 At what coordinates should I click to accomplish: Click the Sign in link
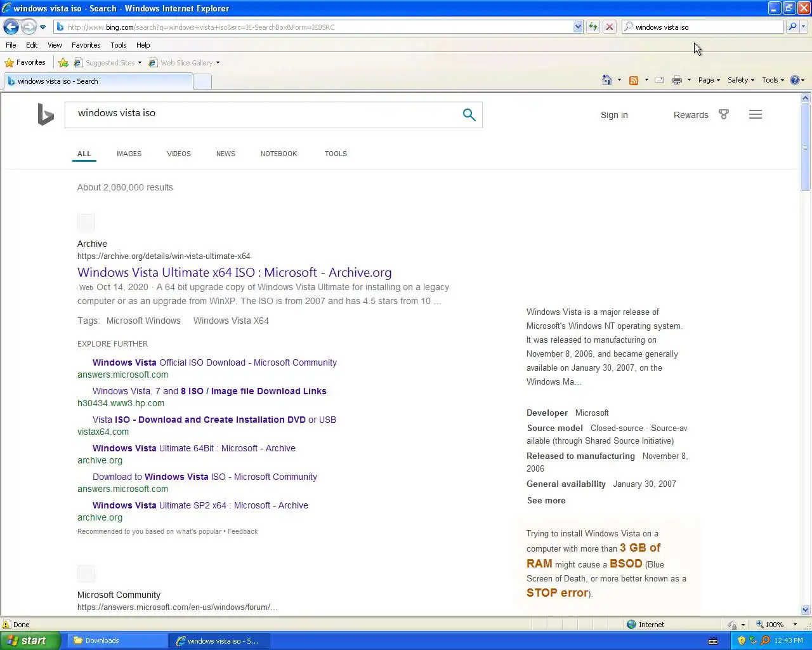click(614, 115)
